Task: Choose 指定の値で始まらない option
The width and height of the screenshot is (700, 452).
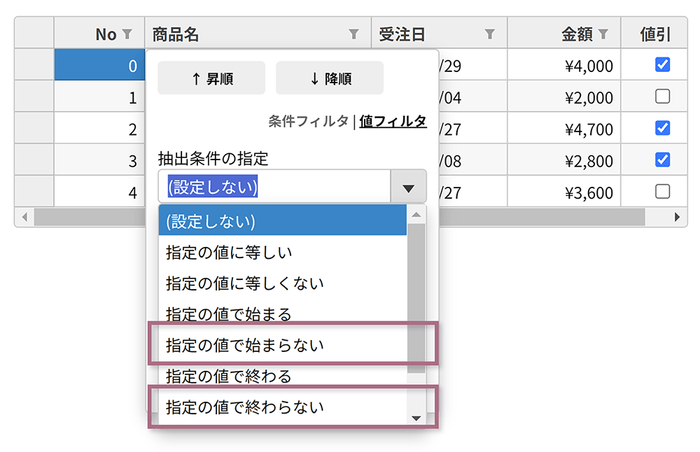Action: point(245,345)
